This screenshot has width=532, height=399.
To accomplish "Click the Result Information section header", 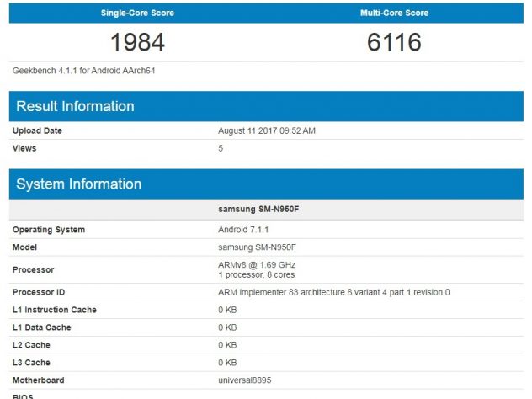I will click(x=76, y=107).
